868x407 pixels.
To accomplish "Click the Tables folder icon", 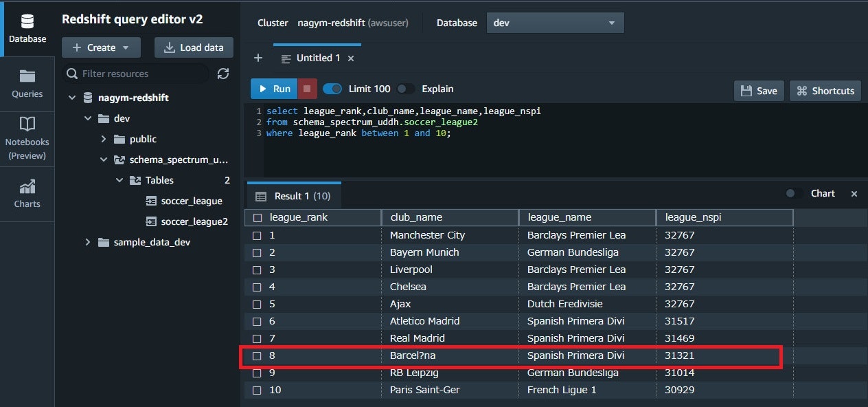I will click(x=135, y=180).
